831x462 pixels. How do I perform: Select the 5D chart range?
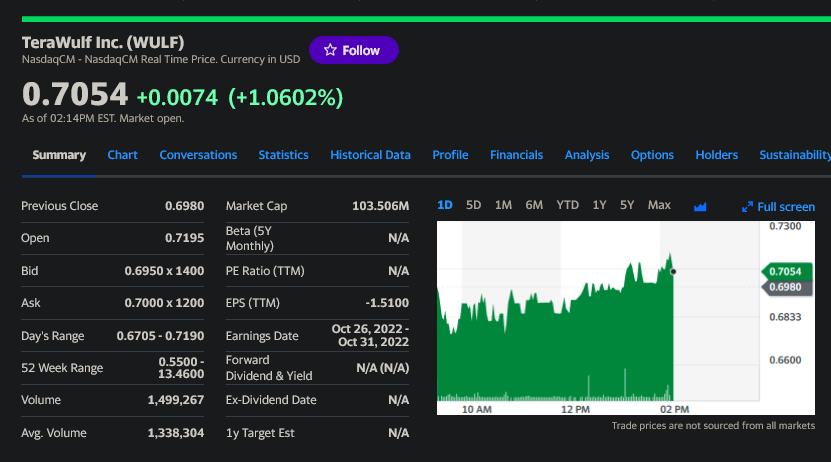[x=474, y=205]
